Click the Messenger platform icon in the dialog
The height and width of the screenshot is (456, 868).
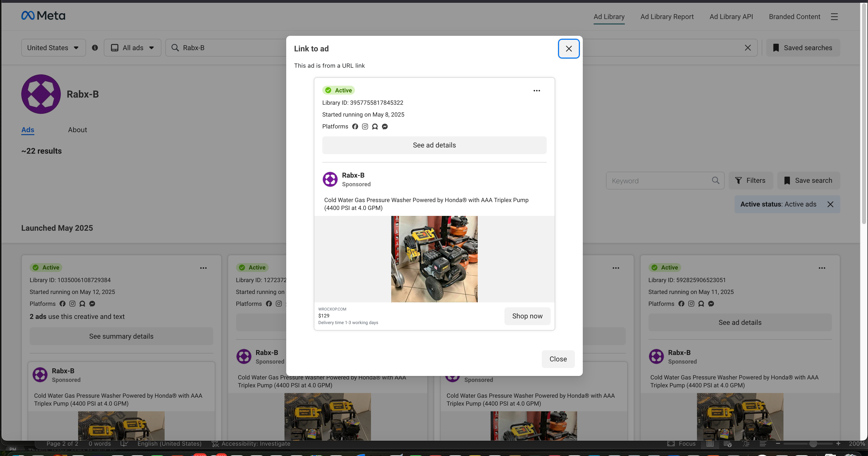(385, 126)
